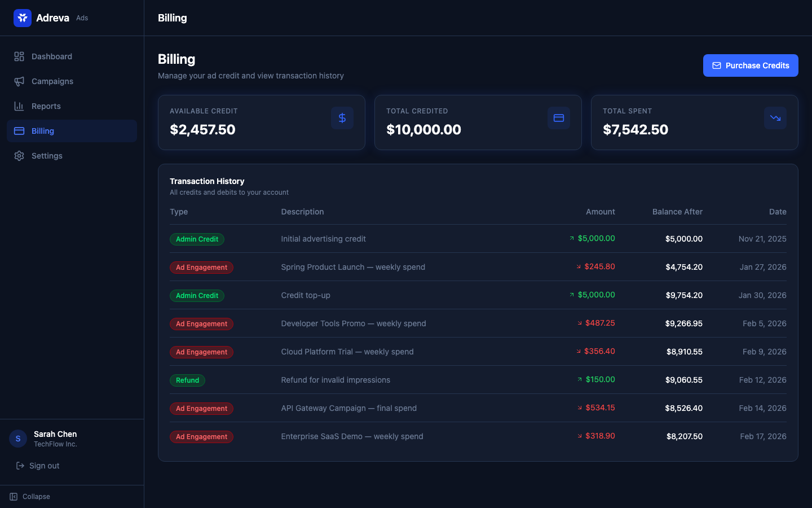Click the Adreva logo icon
Viewport: 812px width, 508px height.
[x=23, y=18]
